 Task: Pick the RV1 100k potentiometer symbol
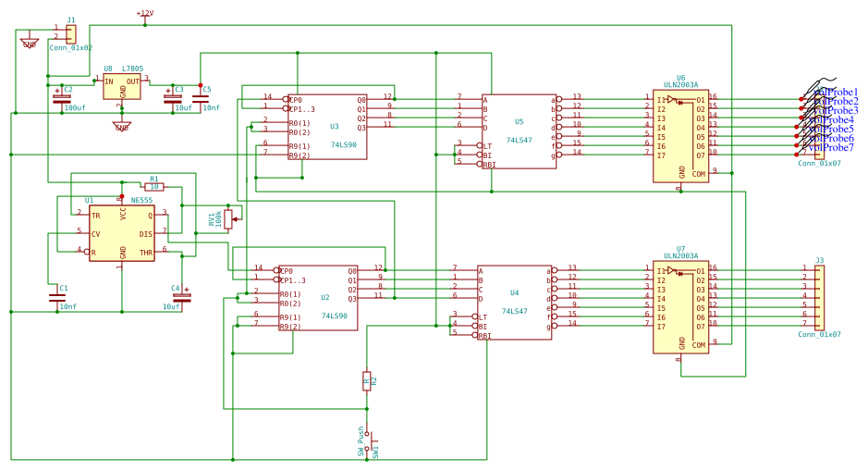228,219
